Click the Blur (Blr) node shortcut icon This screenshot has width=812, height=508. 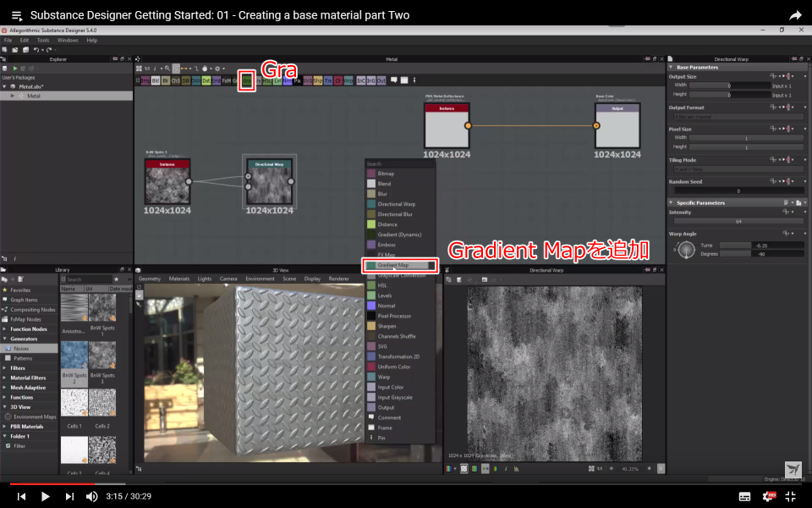click(x=166, y=80)
